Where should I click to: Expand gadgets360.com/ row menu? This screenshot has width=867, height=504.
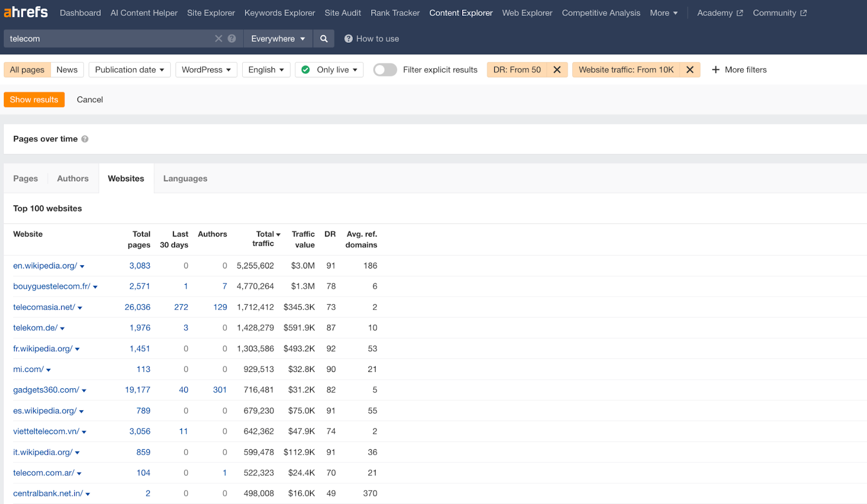(84, 391)
